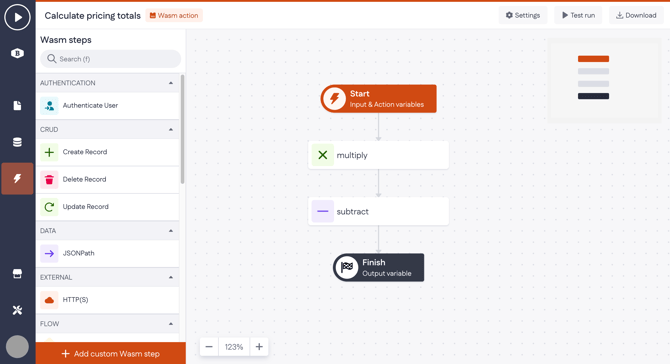Click the Calculate pricing totals title
Image resolution: width=670 pixels, height=364 pixels.
point(92,16)
